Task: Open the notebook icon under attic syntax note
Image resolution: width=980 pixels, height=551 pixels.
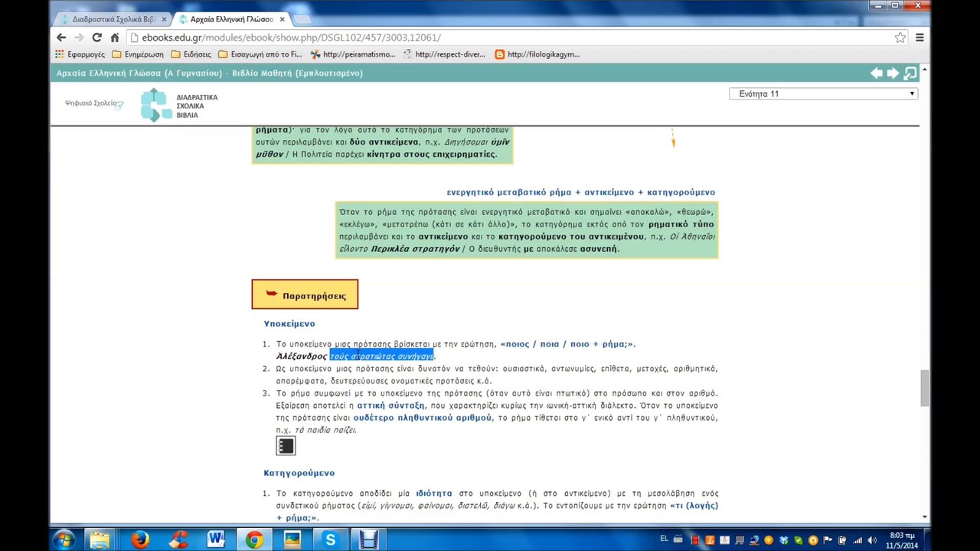Action: pos(286,445)
